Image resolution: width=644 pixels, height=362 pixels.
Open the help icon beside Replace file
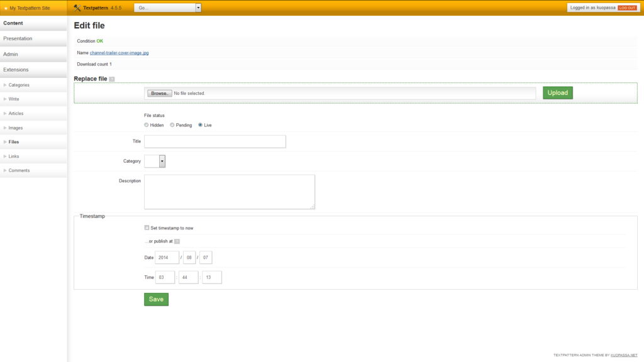tap(111, 79)
